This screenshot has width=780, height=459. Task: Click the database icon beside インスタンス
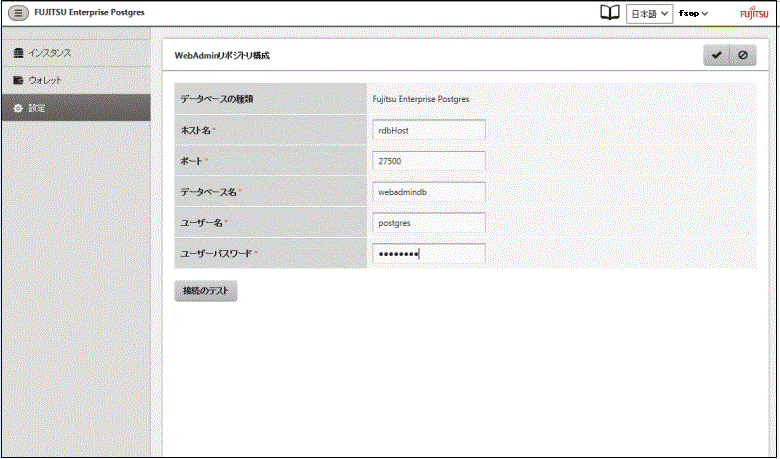[18, 53]
